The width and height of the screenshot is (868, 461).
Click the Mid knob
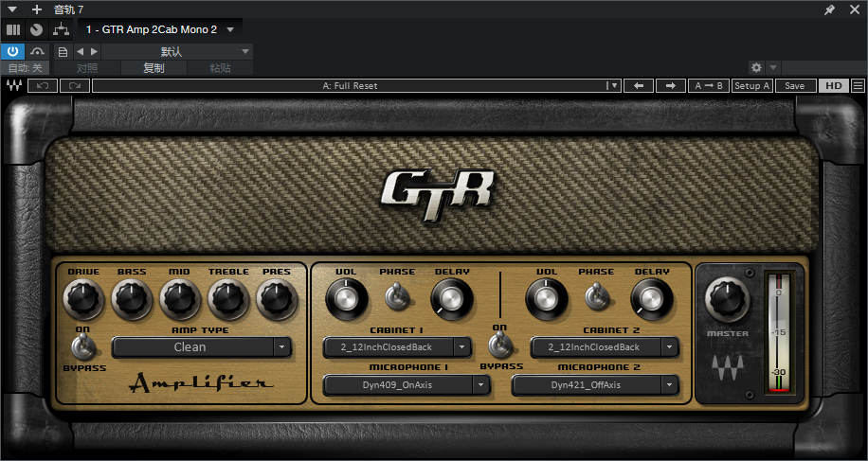[180, 299]
